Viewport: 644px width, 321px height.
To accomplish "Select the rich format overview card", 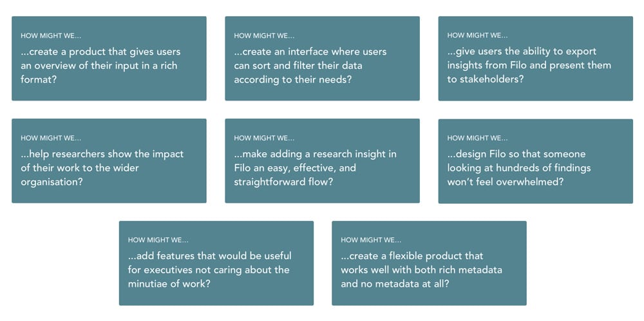I will (109, 59).
